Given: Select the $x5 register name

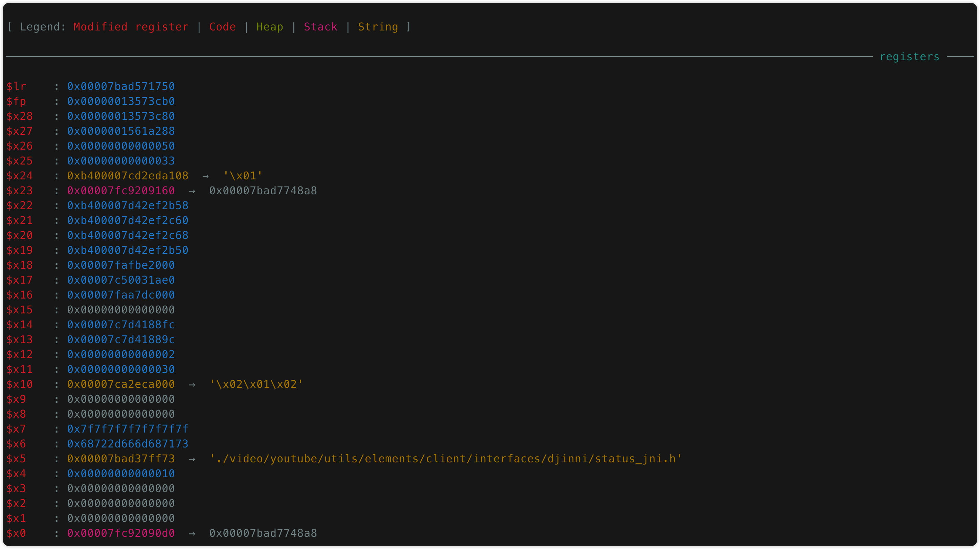Looking at the screenshot, I should [x=16, y=459].
